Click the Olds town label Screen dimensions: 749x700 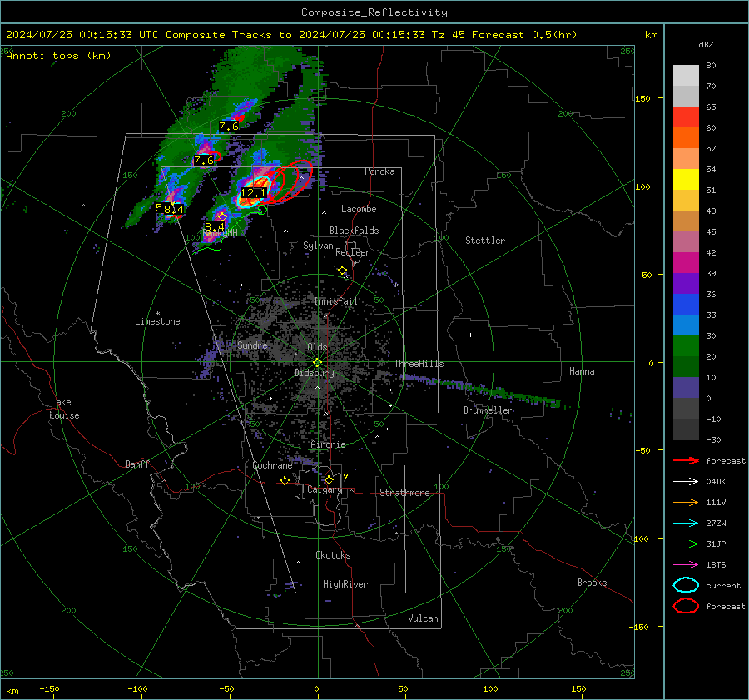coord(317,347)
